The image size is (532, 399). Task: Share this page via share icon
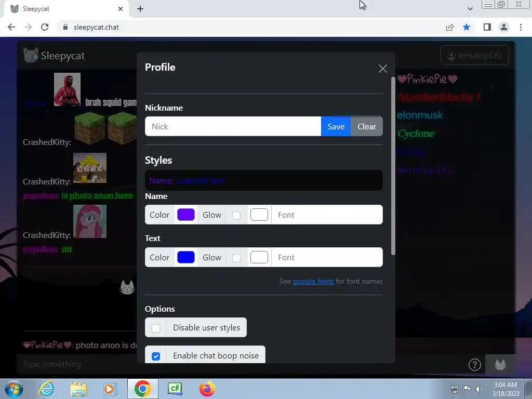pos(450,27)
